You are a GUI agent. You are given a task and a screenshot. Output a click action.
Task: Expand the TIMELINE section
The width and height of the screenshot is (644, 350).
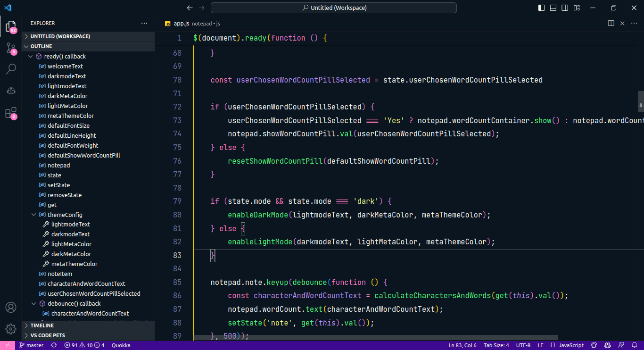88,325
